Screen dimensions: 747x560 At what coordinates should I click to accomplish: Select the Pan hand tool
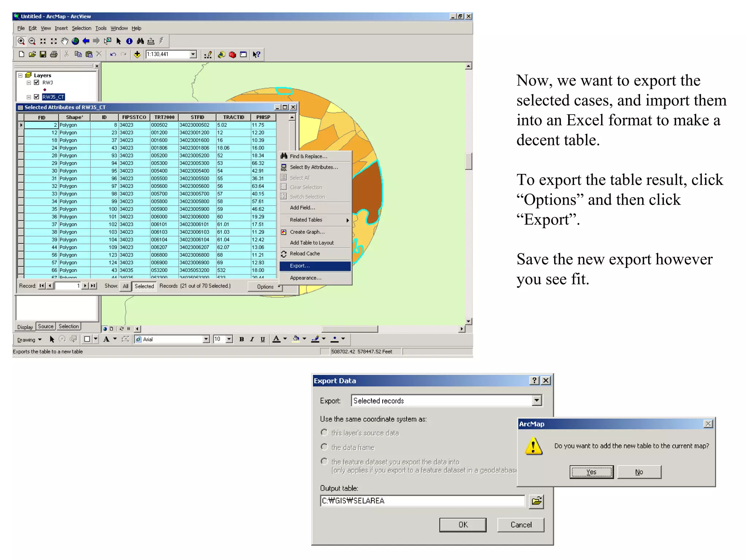coord(65,41)
